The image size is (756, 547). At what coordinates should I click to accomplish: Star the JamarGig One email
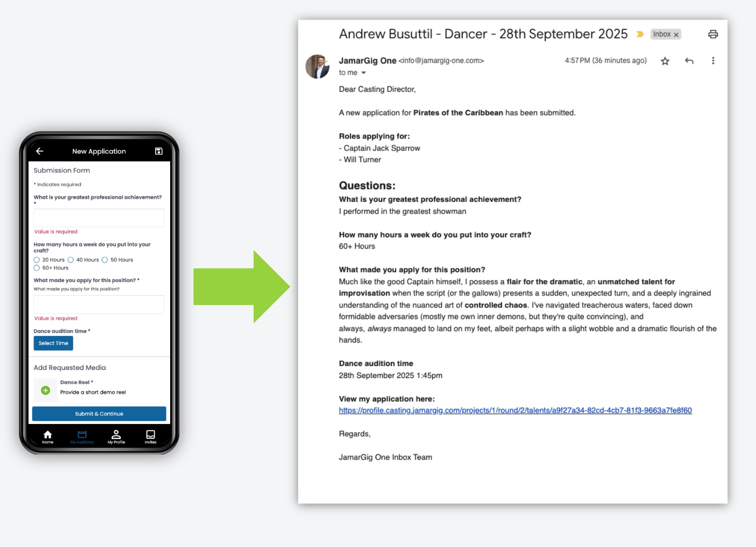(665, 61)
